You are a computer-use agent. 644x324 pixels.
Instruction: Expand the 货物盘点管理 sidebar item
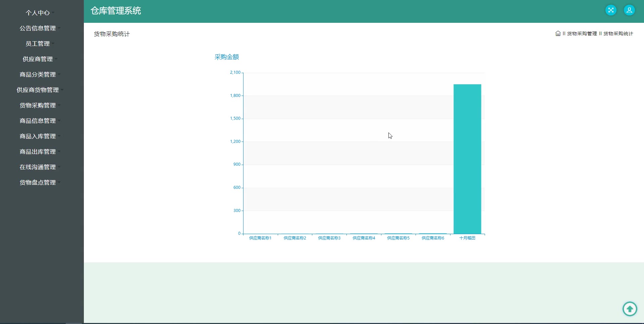(38, 182)
